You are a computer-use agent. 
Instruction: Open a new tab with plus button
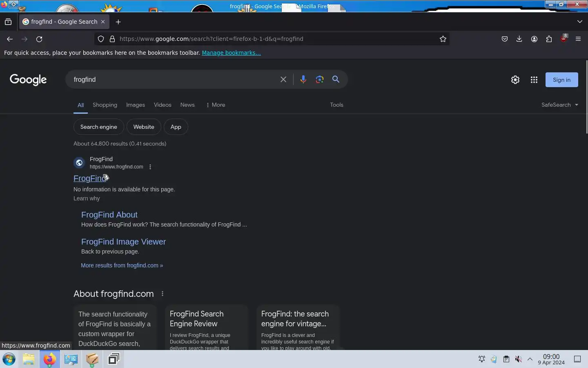tap(118, 22)
